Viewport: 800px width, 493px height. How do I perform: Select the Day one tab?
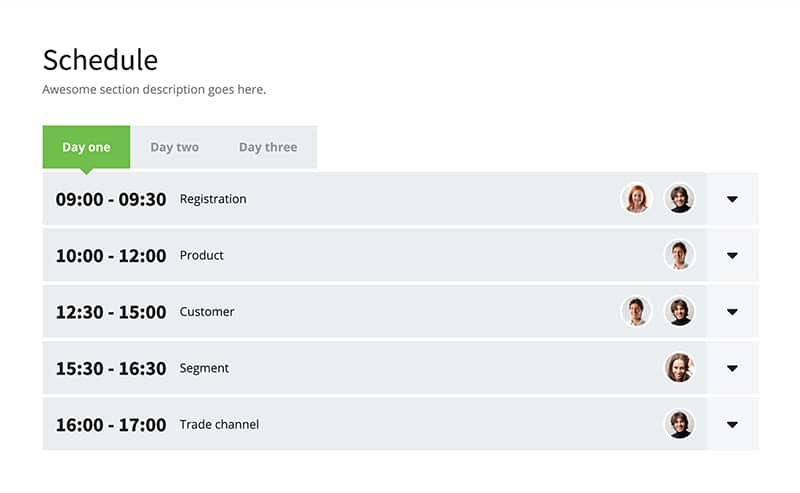pos(86,147)
